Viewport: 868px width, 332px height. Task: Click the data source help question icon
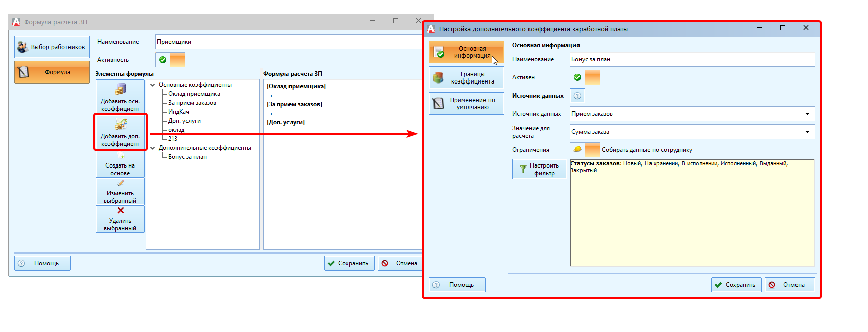tap(577, 96)
